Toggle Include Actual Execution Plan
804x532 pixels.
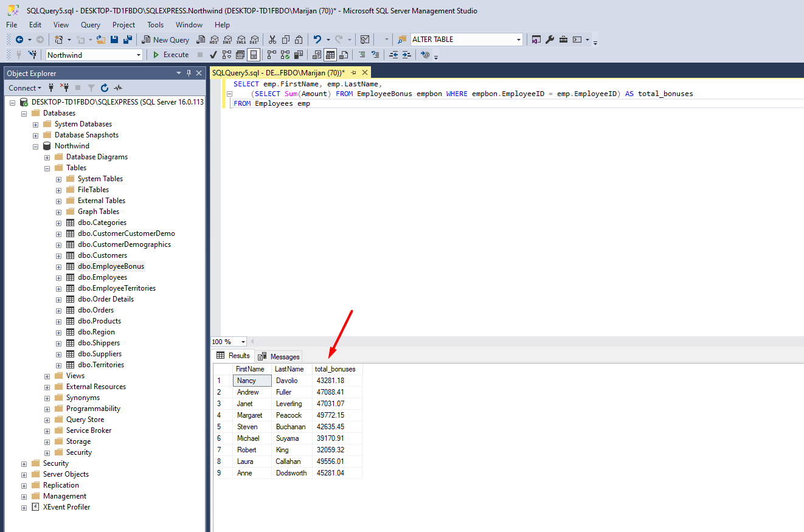click(271, 55)
